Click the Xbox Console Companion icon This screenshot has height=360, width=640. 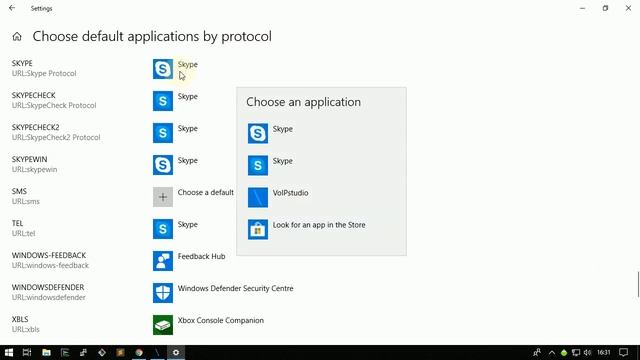coord(163,325)
